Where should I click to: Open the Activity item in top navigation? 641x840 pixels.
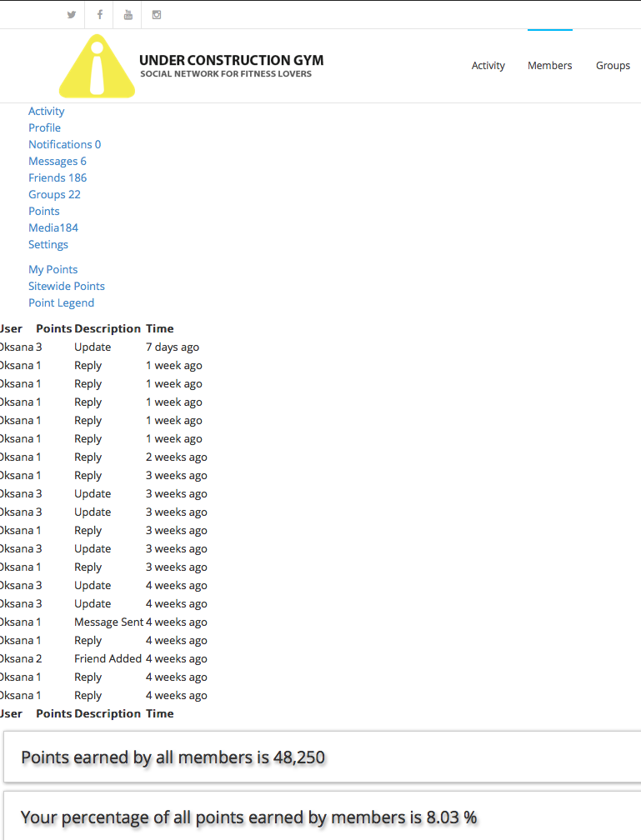pos(488,66)
